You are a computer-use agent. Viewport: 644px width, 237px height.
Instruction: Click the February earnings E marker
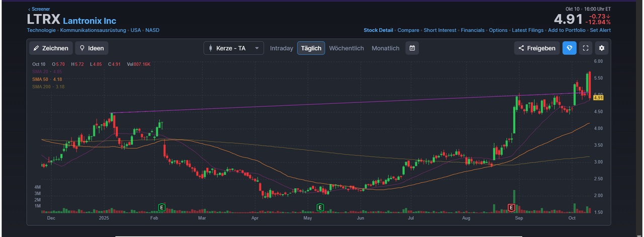click(162, 207)
